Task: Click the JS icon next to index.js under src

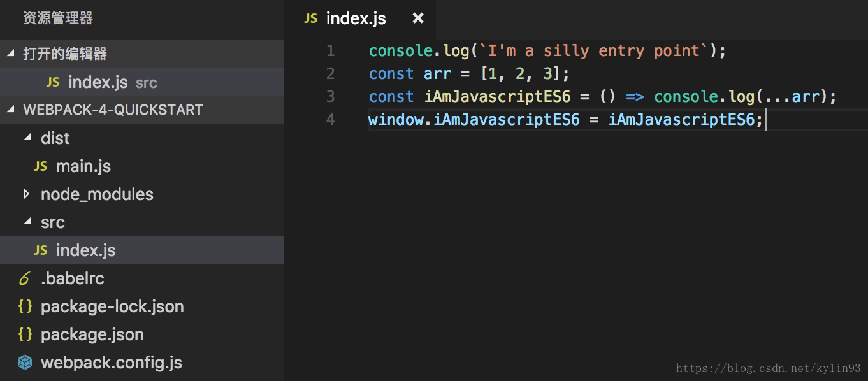Action: coord(41,250)
